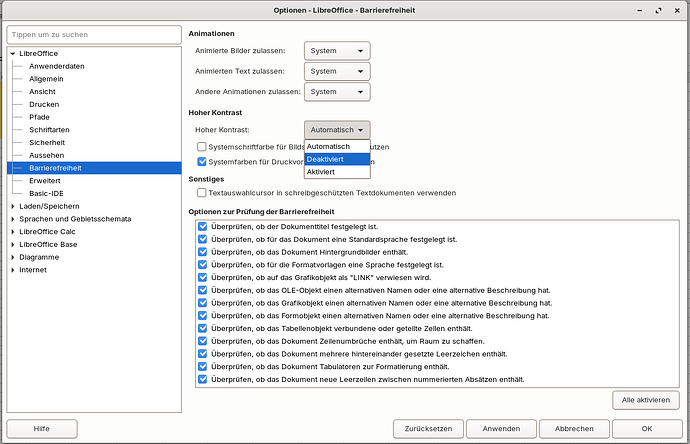Expand the Laden/Speichern tree node
This screenshot has height=444, width=690.
coord(13,206)
